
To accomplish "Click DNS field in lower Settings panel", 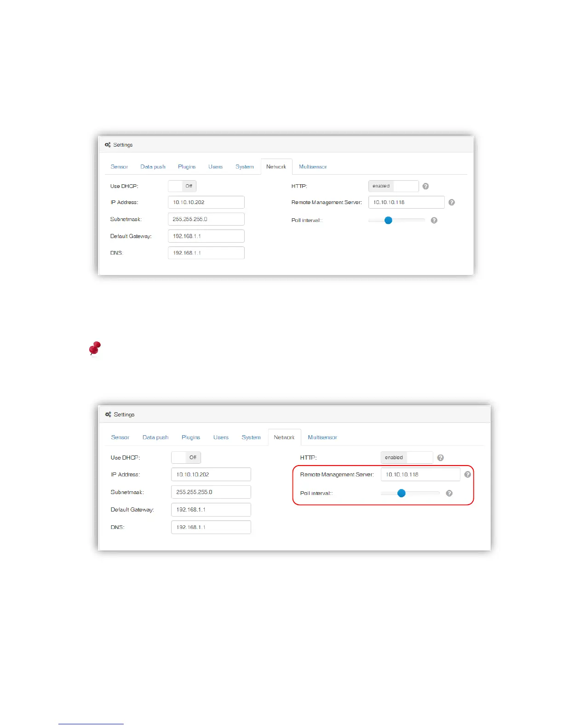I will tap(211, 527).
